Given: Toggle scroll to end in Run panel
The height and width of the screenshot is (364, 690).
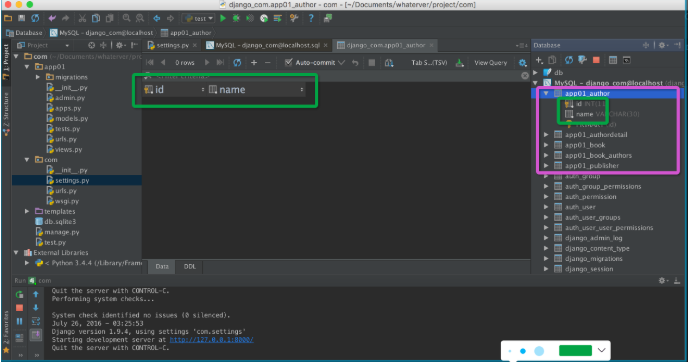Looking at the screenshot, I should coord(36,335).
